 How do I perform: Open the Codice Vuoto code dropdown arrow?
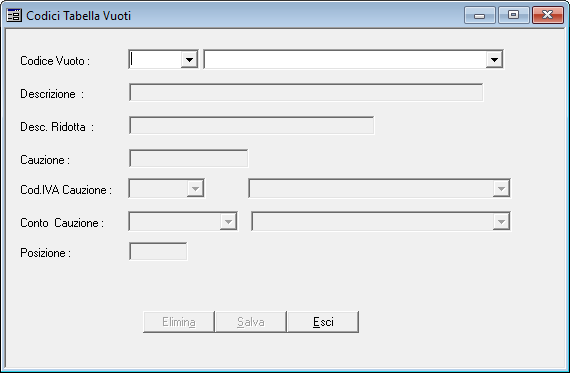click(189, 60)
